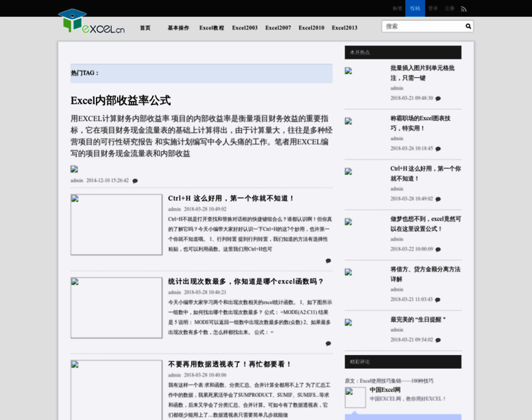Open sidebar thumbnail for 批量插入图片到单元格批注
This screenshot has height=420, width=532.
tap(349, 71)
